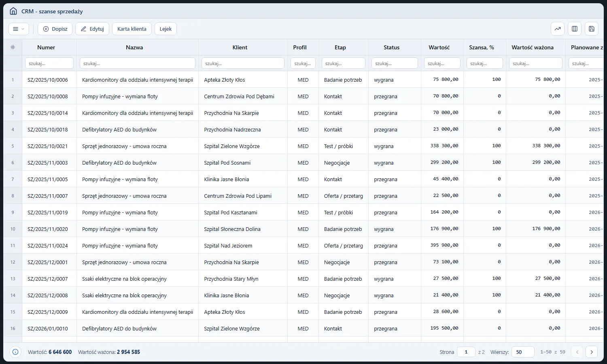
Task: Focus the Nazwa search filter field
Action: (x=138, y=63)
